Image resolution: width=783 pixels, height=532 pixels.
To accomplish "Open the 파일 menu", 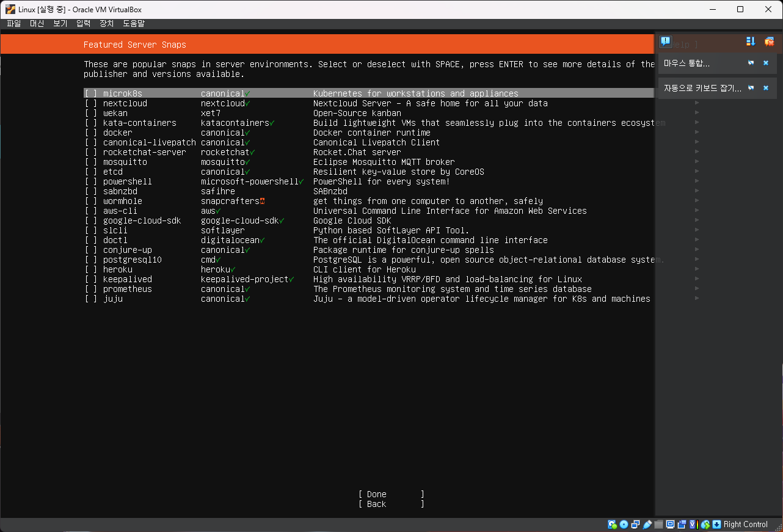I will click(x=13, y=23).
